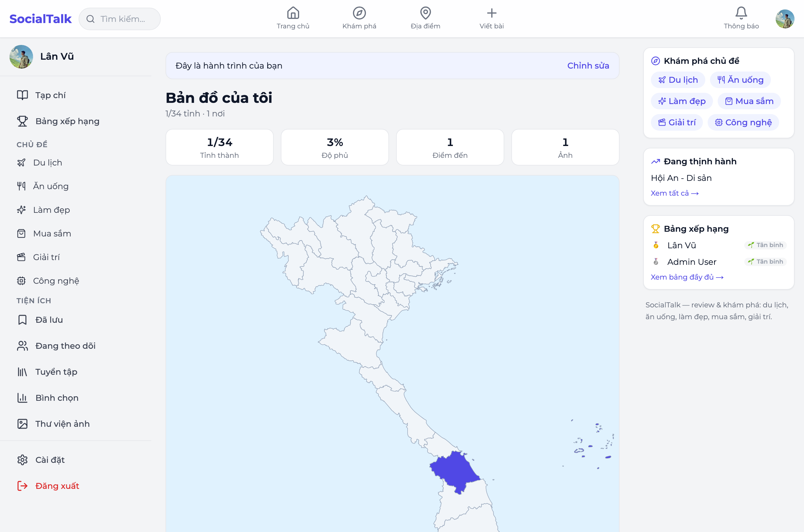Click the Chỉnh sửa link
The image size is (804, 532).
pyautogui.click(x=588, y=66)
